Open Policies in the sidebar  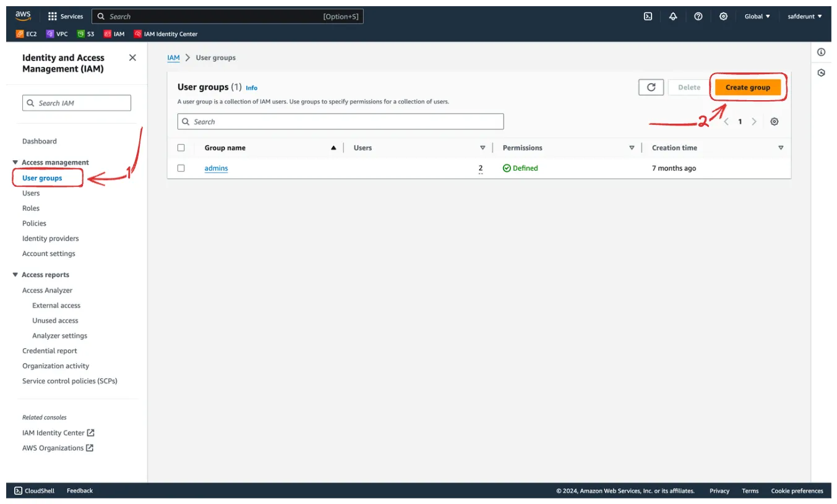[34, 223]
